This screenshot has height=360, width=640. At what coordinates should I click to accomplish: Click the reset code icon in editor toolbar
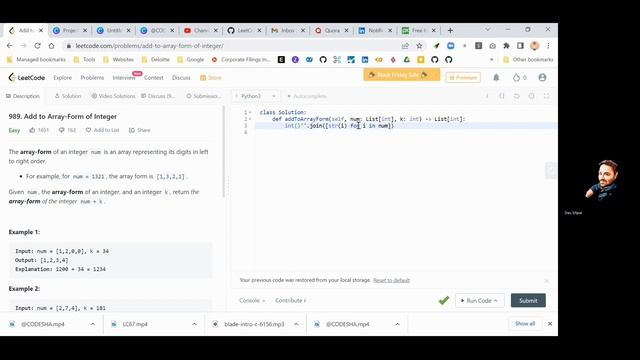coord(516,96)
